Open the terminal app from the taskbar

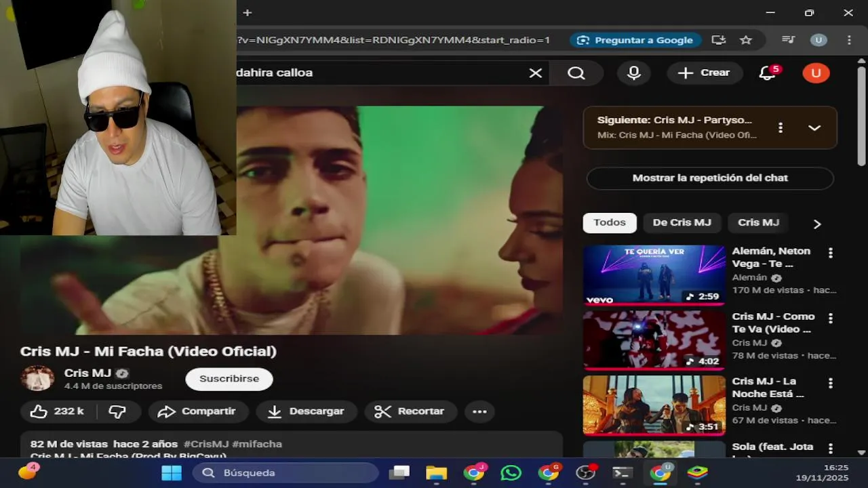(622, 472)
